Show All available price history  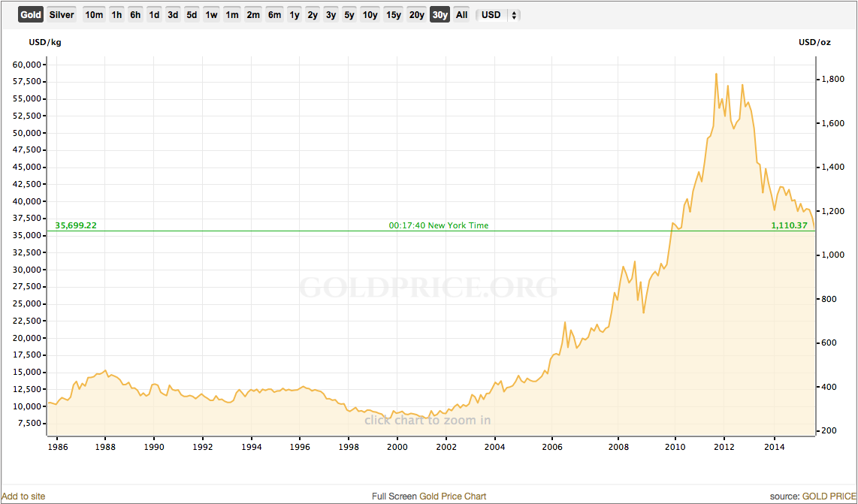coord(462,15)
